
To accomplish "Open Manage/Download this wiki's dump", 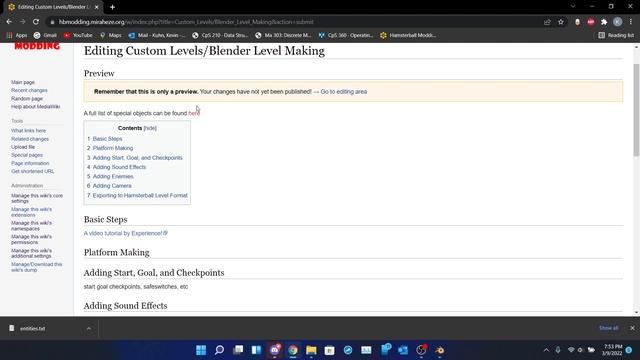I will pos(37,267).
